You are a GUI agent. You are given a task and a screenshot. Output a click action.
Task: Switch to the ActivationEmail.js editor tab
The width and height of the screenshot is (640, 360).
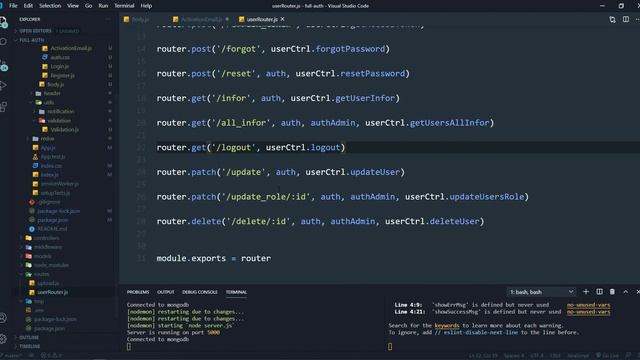coord(201,19)
